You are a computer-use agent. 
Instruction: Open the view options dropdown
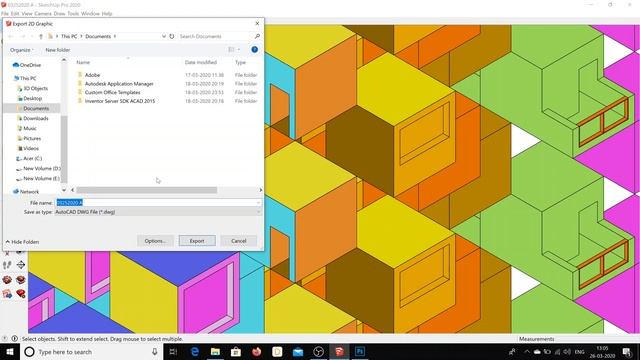[239, 49]
